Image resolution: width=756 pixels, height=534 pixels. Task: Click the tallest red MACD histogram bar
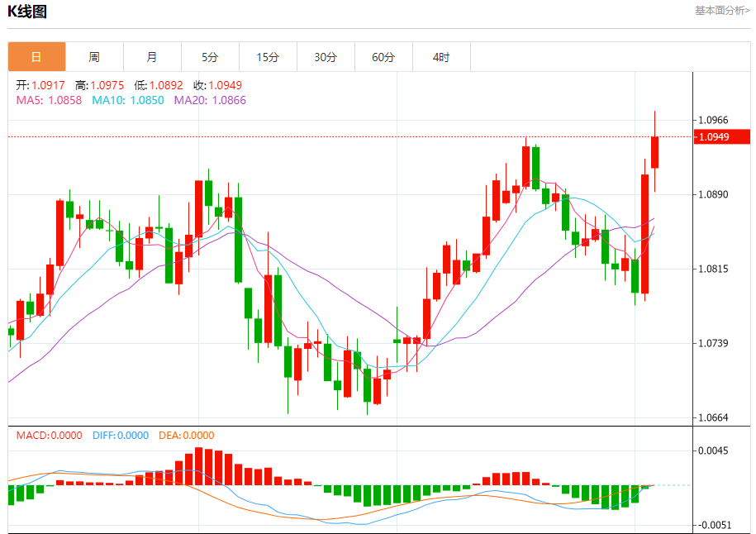click(198, 466)
